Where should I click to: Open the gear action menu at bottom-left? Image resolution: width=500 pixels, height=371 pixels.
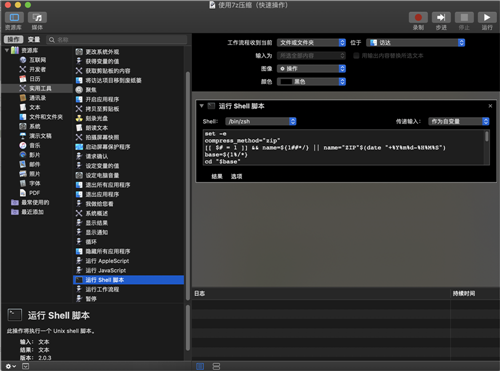click(x=11, y=366)
